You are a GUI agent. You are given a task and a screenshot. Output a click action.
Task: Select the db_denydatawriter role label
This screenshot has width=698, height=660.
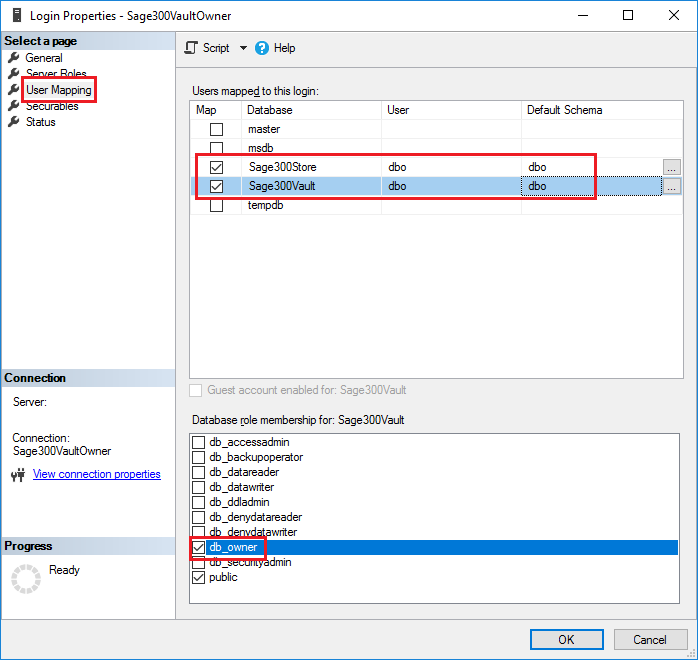(253, 532)
